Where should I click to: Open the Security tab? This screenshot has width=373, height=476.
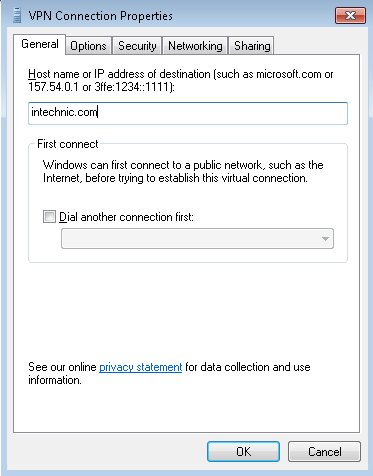[137, 46]
